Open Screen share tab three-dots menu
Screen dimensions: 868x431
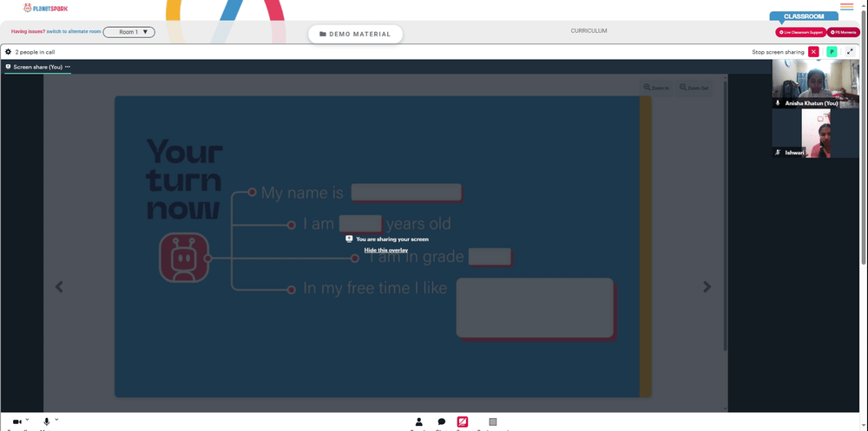pyautogui.click(x=68, y=67)
